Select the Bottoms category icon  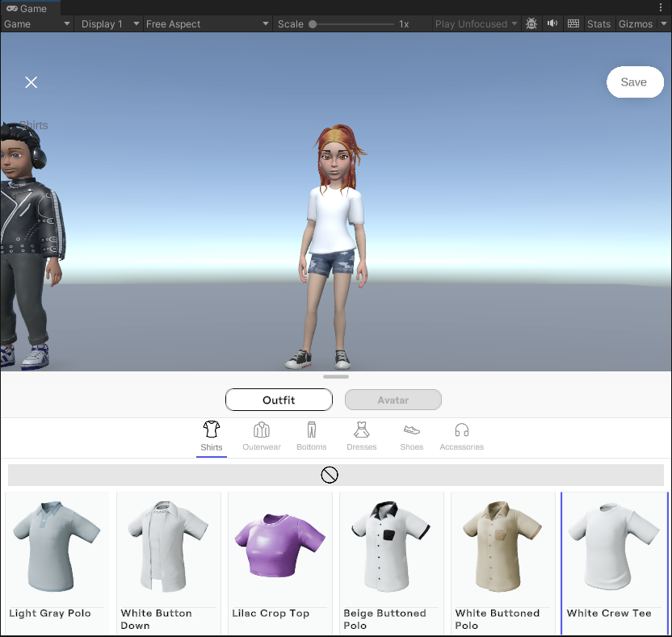pos(311,430)
